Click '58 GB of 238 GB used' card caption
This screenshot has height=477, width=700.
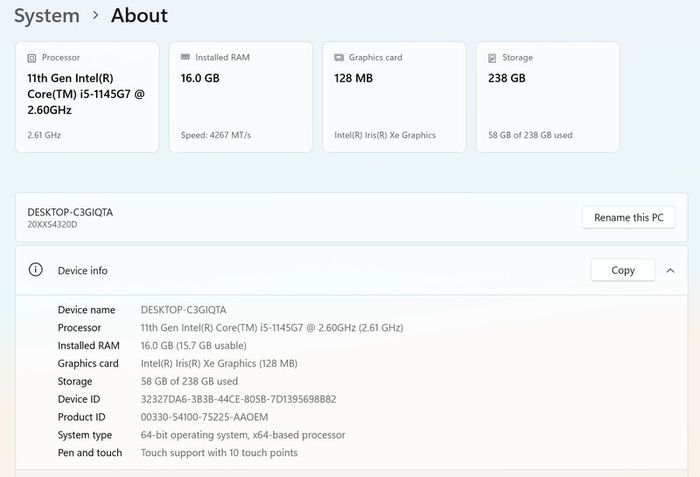[530, 135]
